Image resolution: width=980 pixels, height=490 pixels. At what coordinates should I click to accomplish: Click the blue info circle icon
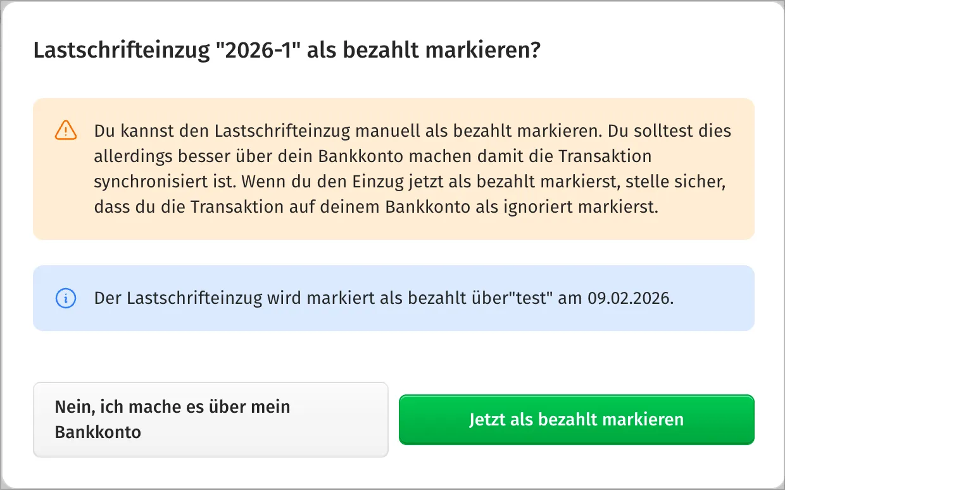click(66, 298)
